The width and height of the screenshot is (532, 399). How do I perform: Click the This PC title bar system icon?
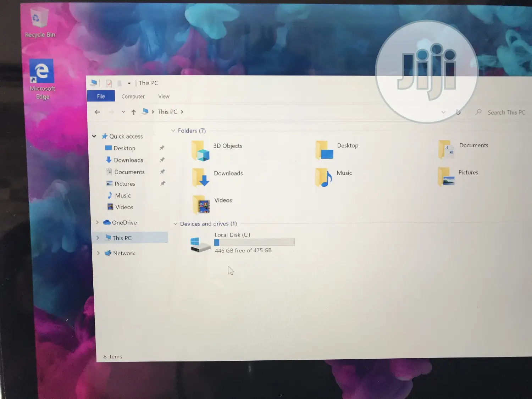point(94,83)
